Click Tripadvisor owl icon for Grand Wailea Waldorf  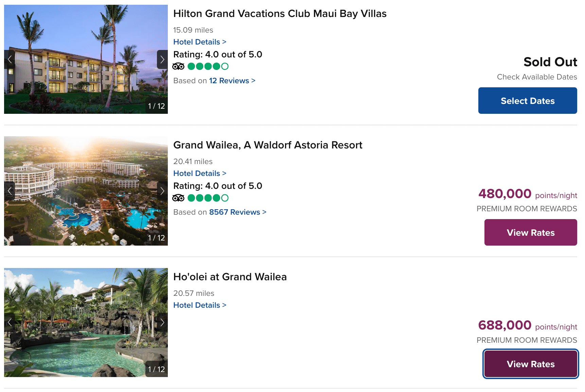tap(178, 198)
